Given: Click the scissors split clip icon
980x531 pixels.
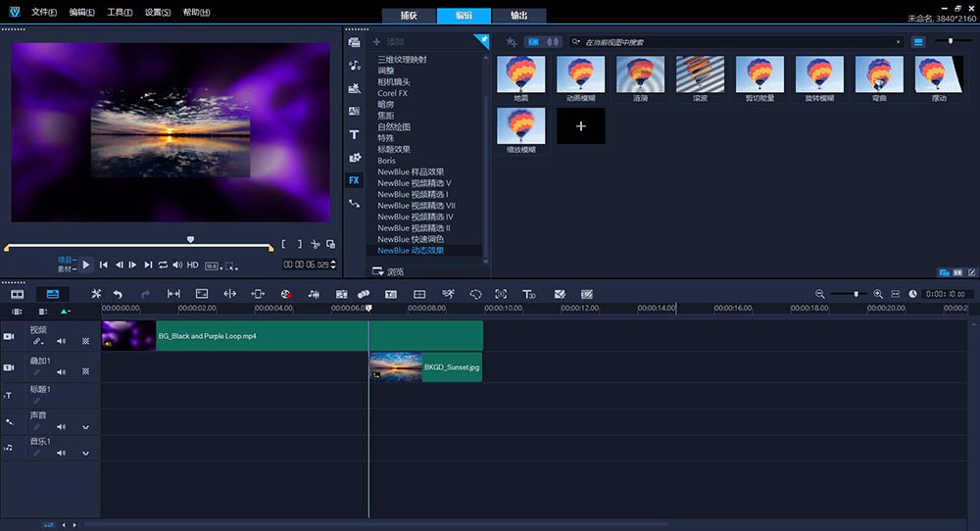Looking at the screenshot, I should pyautogui.click(x=315, y=245).
